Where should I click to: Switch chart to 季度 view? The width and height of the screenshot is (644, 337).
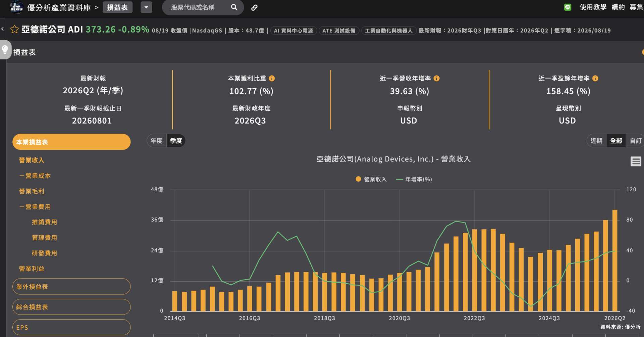[176, 141]
